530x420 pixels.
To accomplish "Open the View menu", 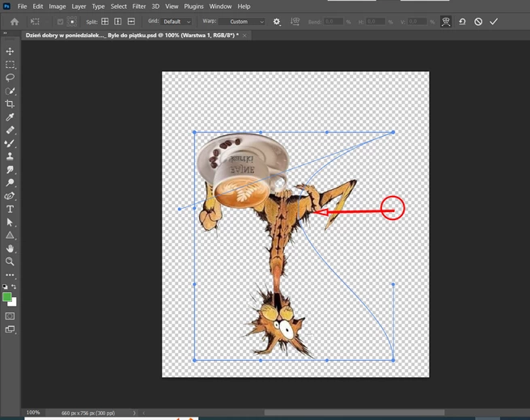I will [172, 6].
